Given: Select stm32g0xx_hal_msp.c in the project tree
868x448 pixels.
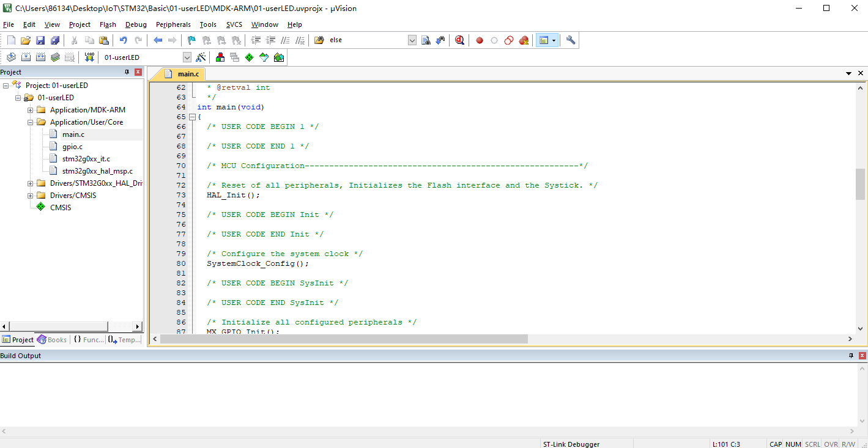Looking at the screenshot, I should pyautogui.click(x=97, y=171).
